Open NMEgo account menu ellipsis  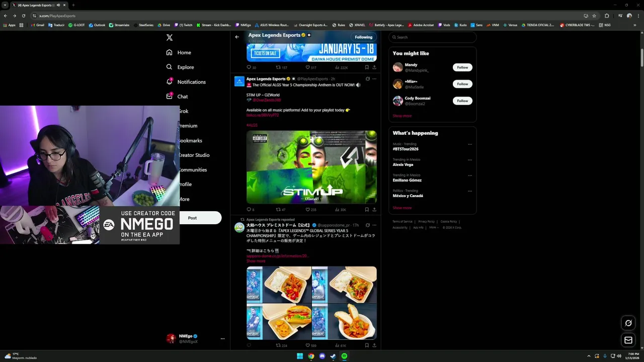point(222,339)
